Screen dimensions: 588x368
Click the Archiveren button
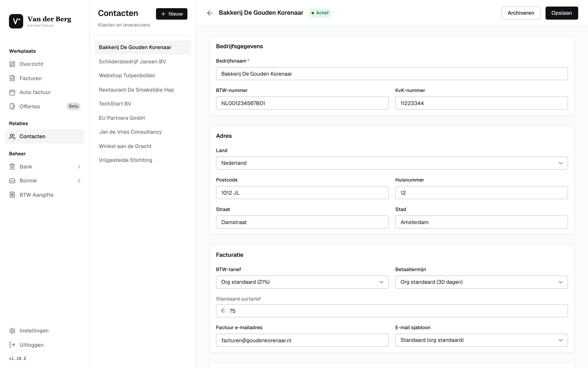[x=521, y=13]
